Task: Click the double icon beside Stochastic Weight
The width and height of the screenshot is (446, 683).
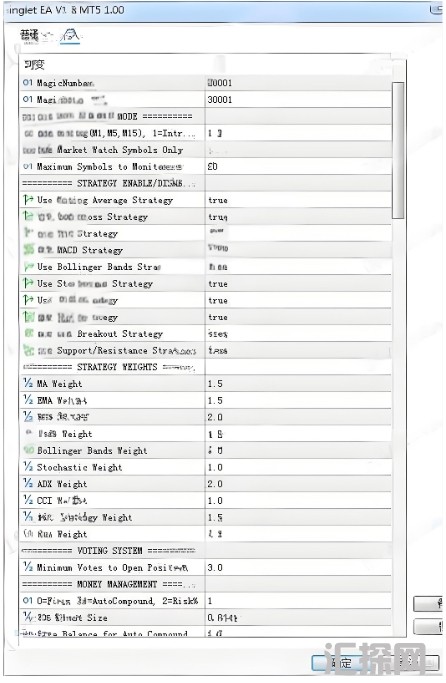Action: [28, 467]
